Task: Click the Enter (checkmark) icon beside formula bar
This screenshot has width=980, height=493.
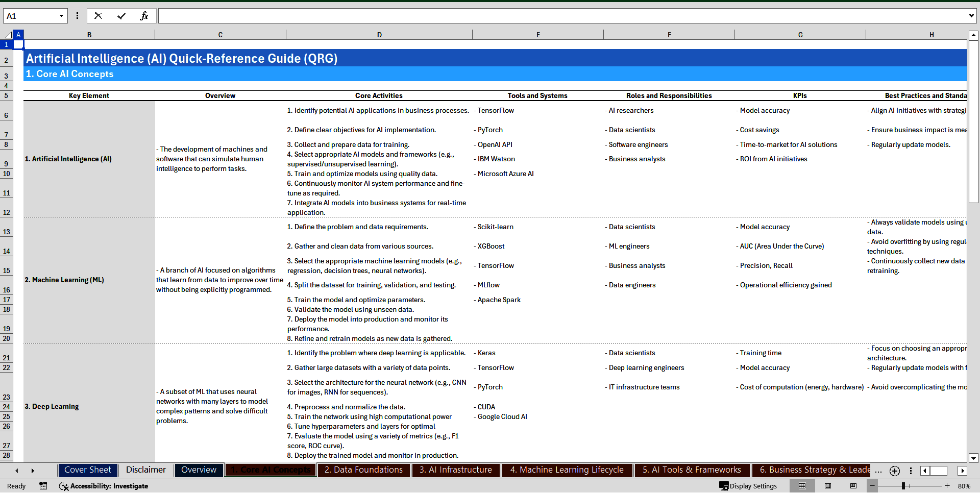Action: [x=122, y=16]
